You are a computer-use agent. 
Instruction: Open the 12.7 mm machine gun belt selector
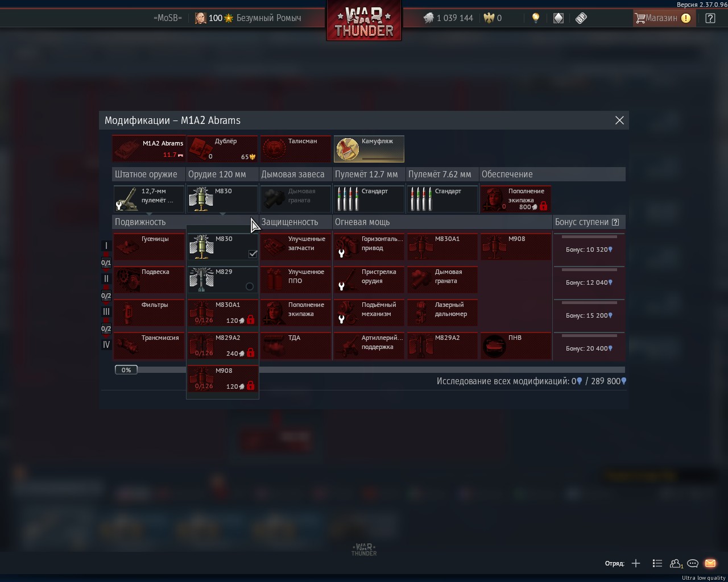click(369, 199)
